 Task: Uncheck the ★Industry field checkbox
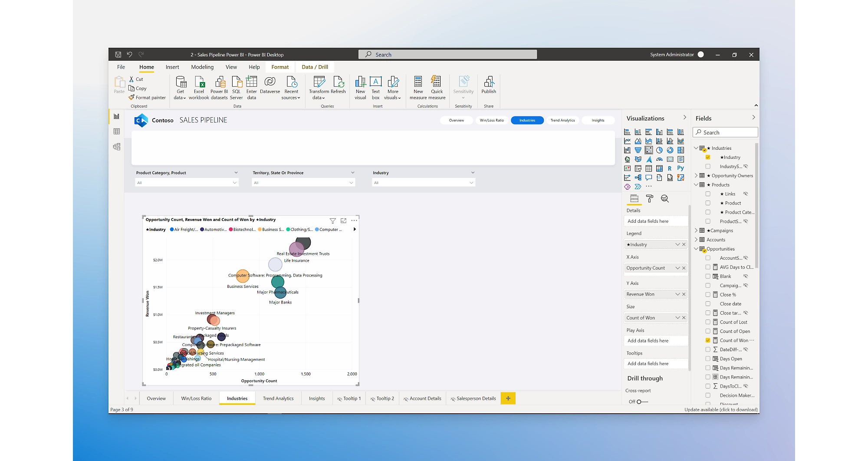708,157
